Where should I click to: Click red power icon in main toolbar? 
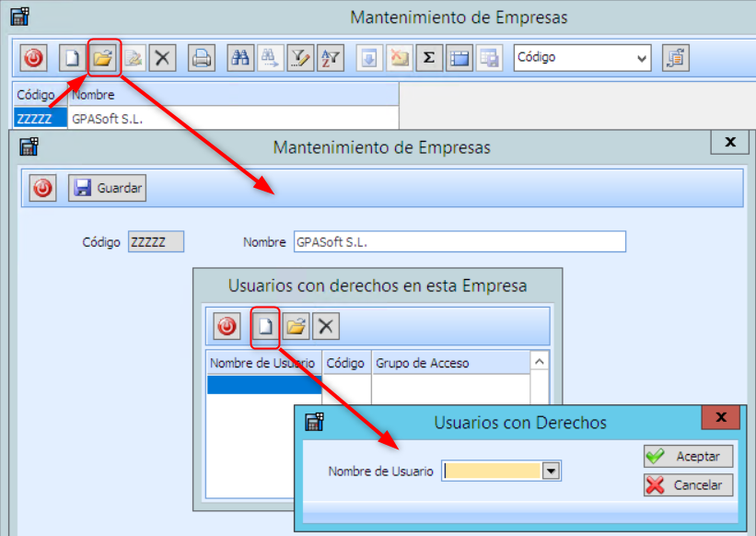click(x=33, y=58)
